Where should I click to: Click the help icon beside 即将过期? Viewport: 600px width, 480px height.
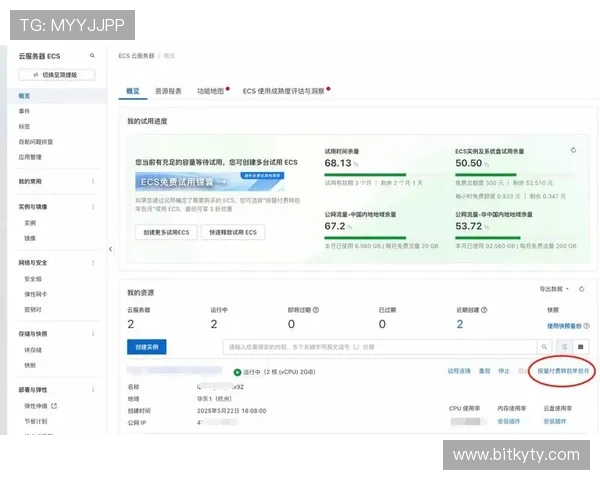point(316,310)
